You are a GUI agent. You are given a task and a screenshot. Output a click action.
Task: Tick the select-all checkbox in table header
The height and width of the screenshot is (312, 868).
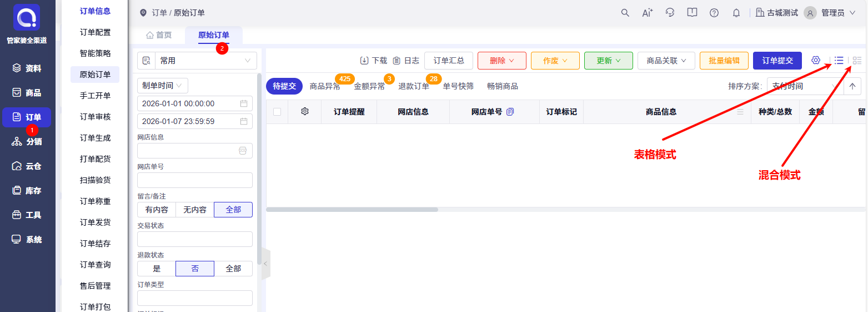(277, 112)
